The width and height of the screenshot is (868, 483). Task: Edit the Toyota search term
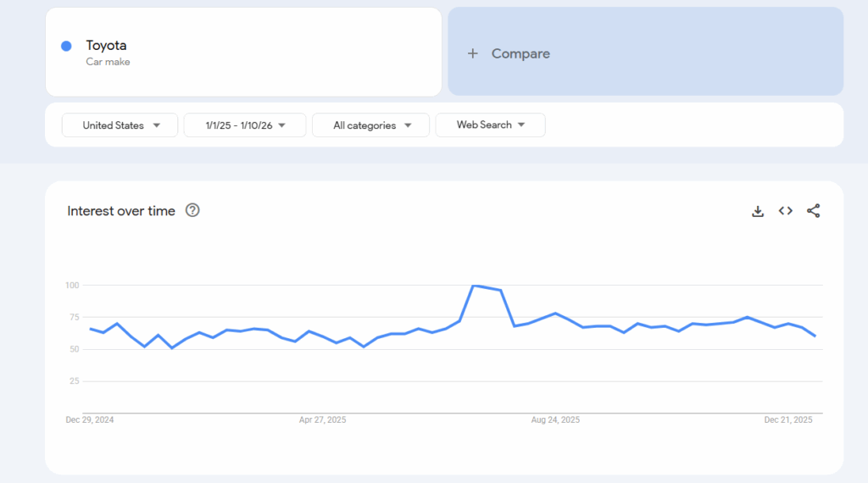[x=106, y=46]
